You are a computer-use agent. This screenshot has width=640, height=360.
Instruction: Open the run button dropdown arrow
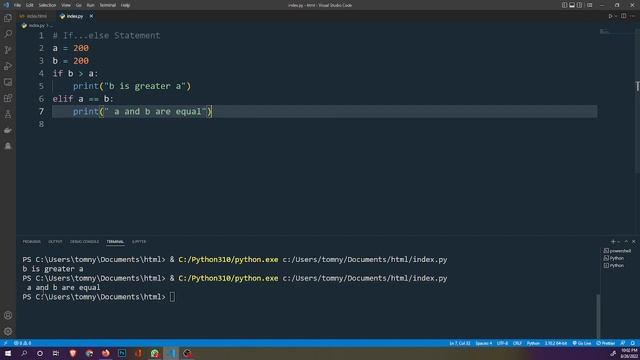coord(616,16)
